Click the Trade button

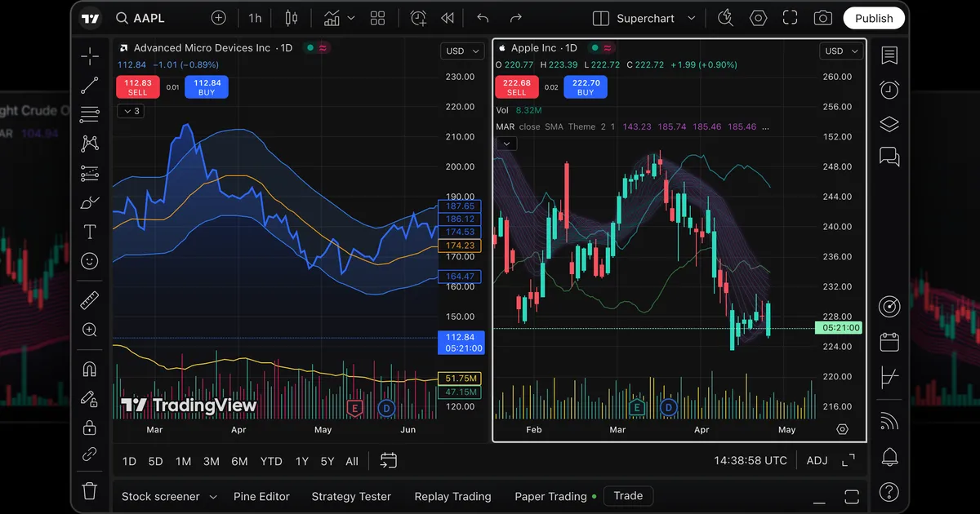628,495
